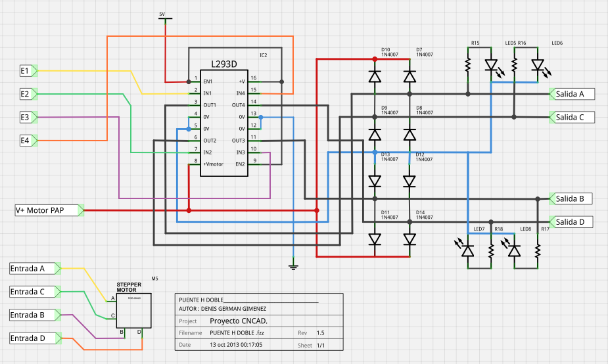Click the +Vmotor pin label on the chip
Image resolution: width=608 pixels, height=364 pixels.
pyautogui.click(x=213, y=164)
